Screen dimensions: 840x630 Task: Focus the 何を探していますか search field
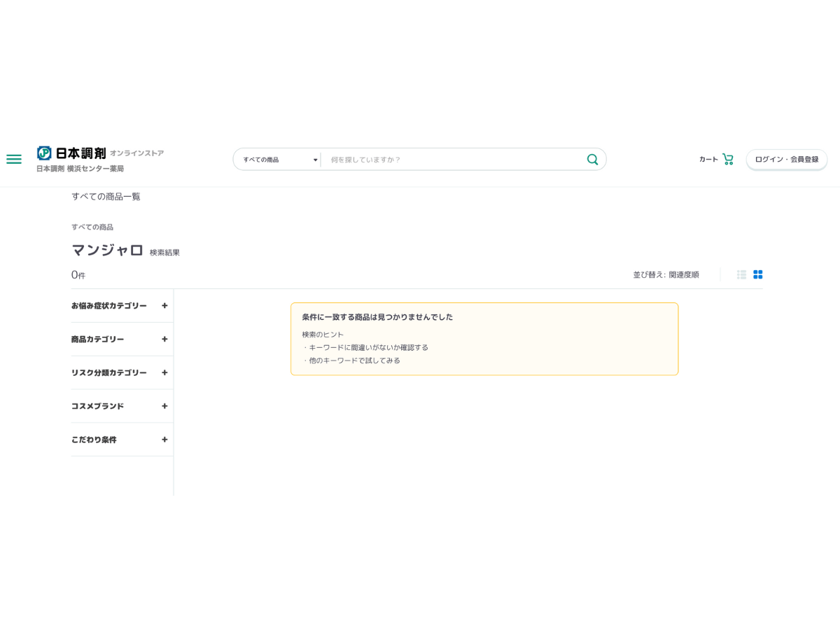point(453,160)
